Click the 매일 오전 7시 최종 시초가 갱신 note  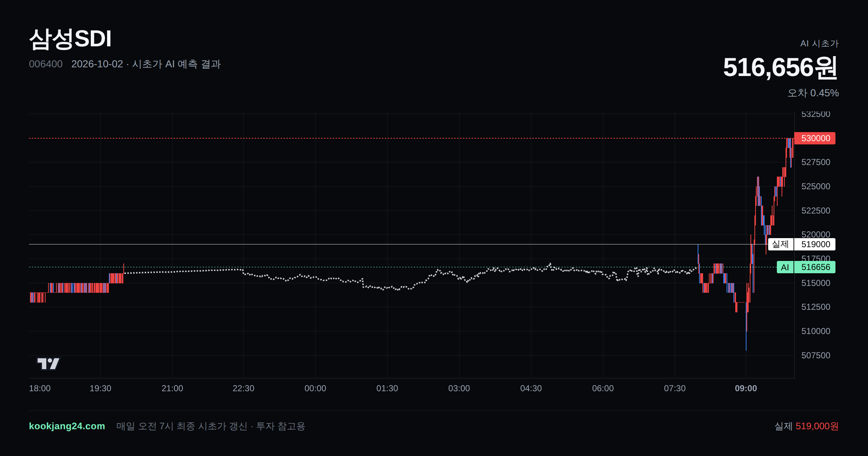point(211,426)
